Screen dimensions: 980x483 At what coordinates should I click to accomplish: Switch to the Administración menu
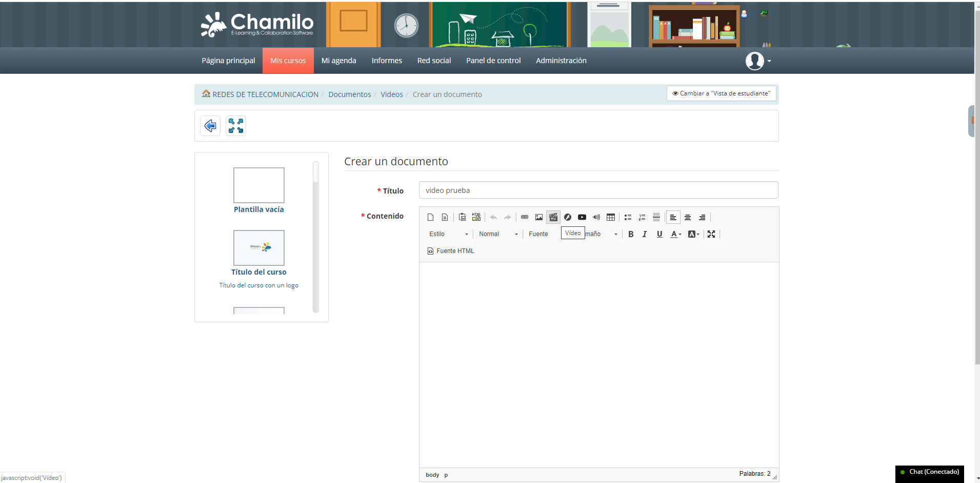pos(561,60)
